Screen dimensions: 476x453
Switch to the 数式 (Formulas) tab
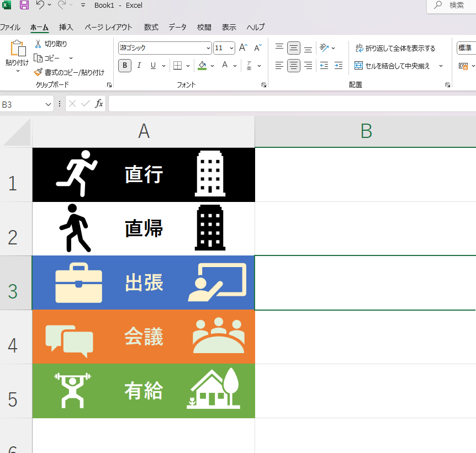click(x=151, y=27)
